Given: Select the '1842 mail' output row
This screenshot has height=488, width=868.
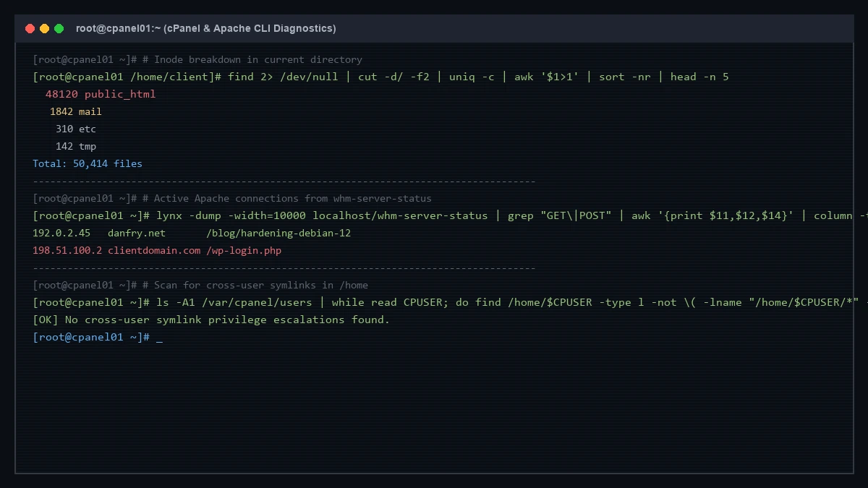Looking at the screenshot, I should [75, 111].
